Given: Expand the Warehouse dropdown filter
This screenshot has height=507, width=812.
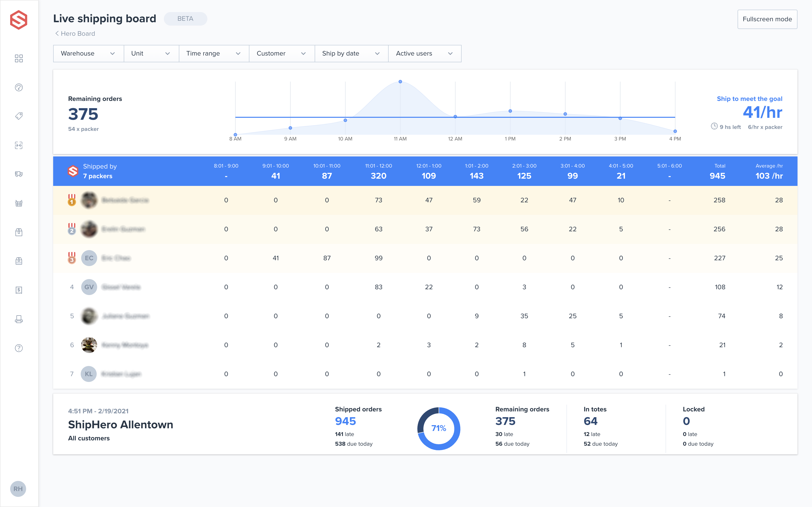Looking at the screenshot, I should tap(87, 53).
